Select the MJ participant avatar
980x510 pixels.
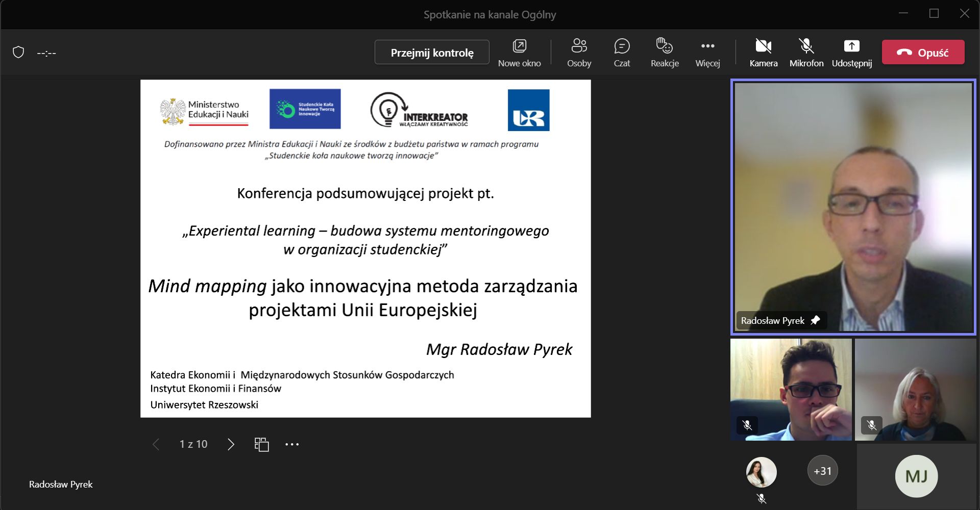916,476
